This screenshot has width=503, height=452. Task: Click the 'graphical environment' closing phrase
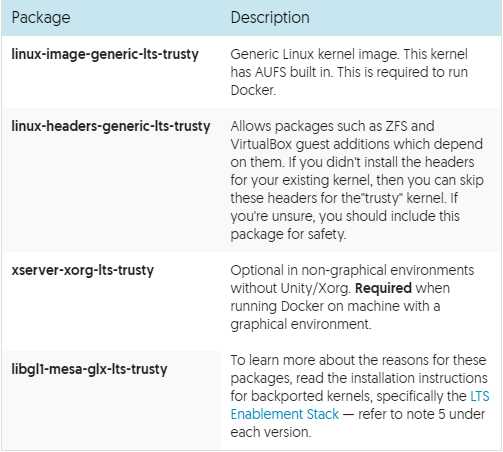pos(301,324)
